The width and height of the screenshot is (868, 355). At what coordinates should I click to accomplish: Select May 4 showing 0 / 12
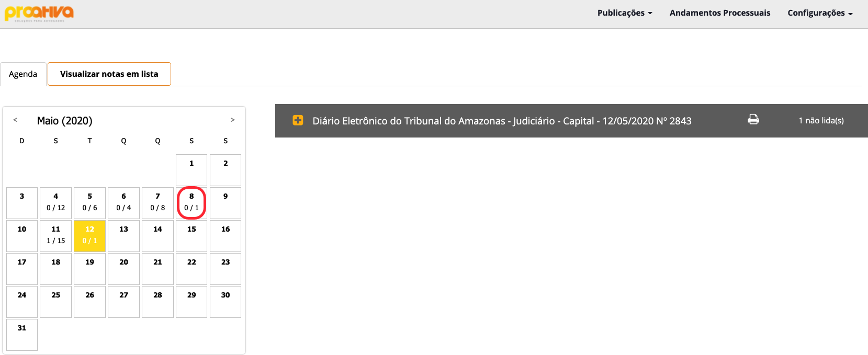(x=55, y=203)
